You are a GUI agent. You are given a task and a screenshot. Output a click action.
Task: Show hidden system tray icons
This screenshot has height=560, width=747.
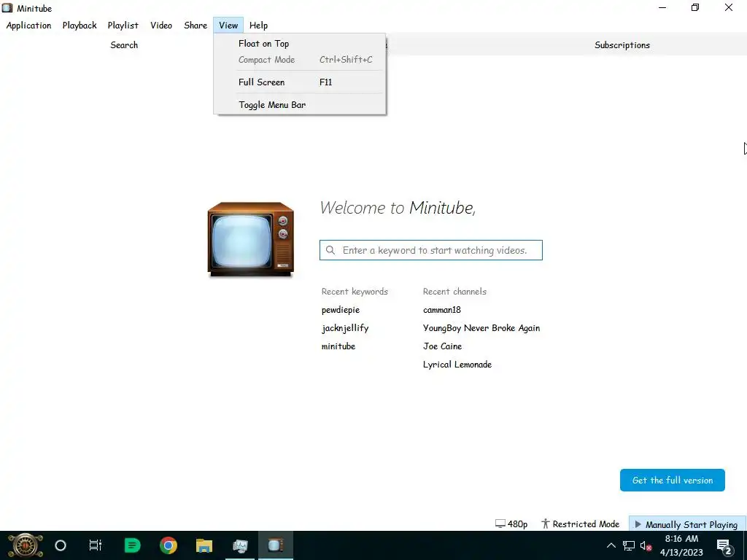tap(611, 545)
